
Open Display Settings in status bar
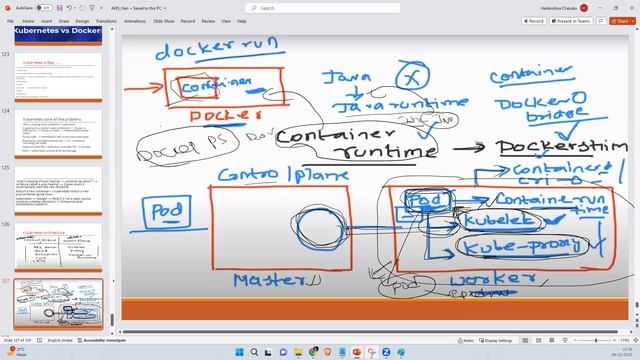tap(496, 340)
